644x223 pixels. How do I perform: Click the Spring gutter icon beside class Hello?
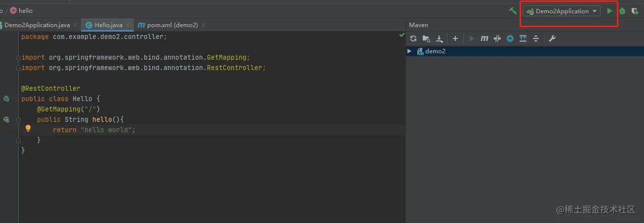coord(6,99)
